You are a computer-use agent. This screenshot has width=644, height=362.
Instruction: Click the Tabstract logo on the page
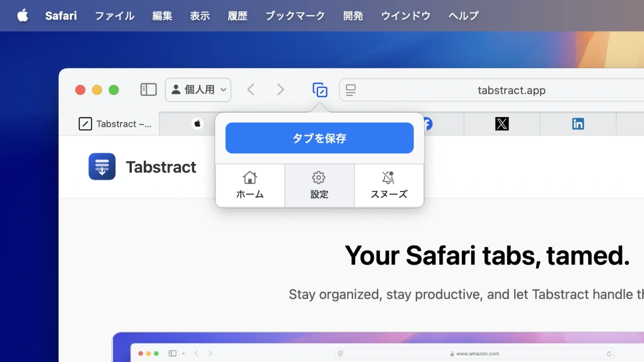[102, 167]
